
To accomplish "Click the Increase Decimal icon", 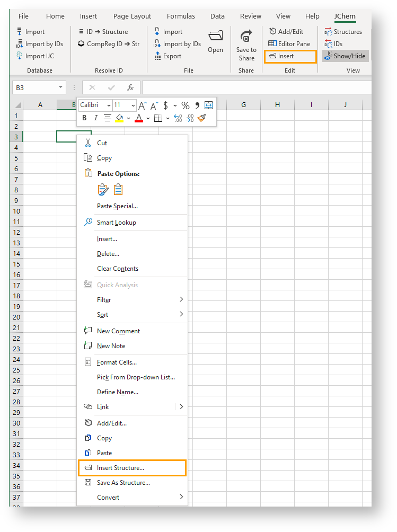I will (178, 118).
